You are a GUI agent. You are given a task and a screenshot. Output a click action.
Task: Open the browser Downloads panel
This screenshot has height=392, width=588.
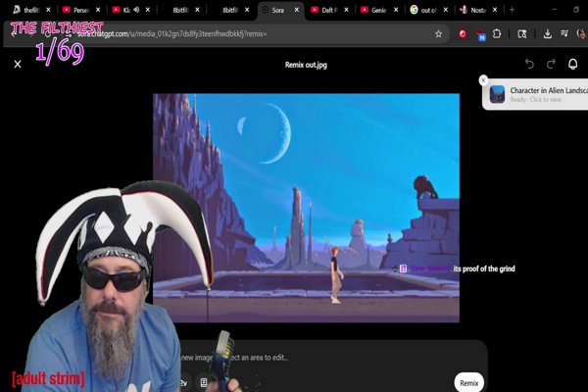pos(548,34)
